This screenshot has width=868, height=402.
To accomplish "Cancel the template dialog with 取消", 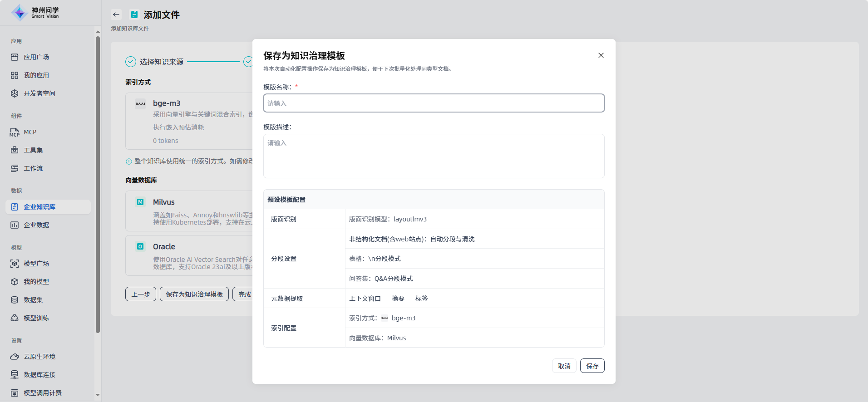I will pos(564,366).
